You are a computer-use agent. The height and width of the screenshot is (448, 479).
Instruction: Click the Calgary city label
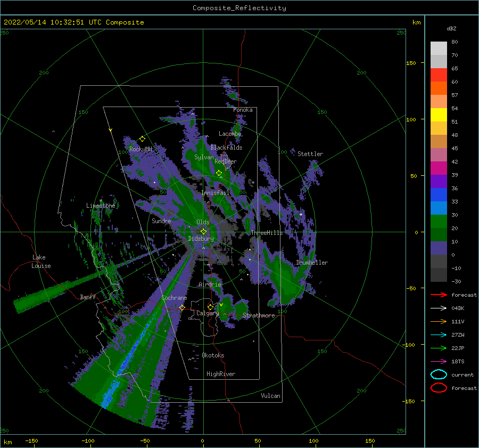pos(208,313)
